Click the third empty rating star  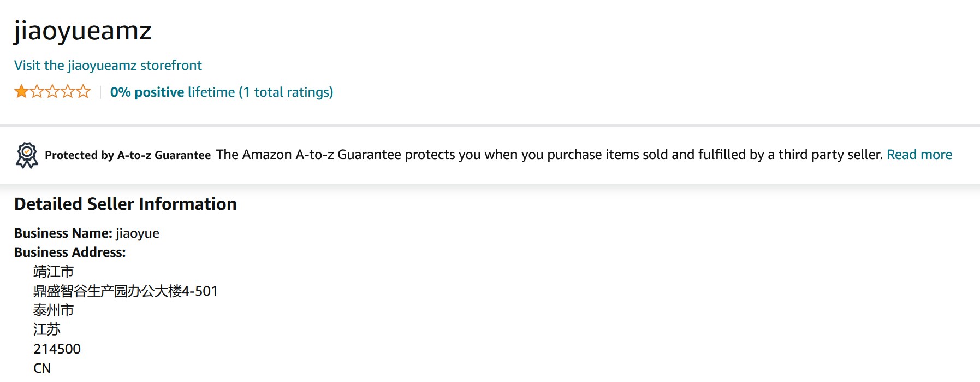(x=52, y=92)
